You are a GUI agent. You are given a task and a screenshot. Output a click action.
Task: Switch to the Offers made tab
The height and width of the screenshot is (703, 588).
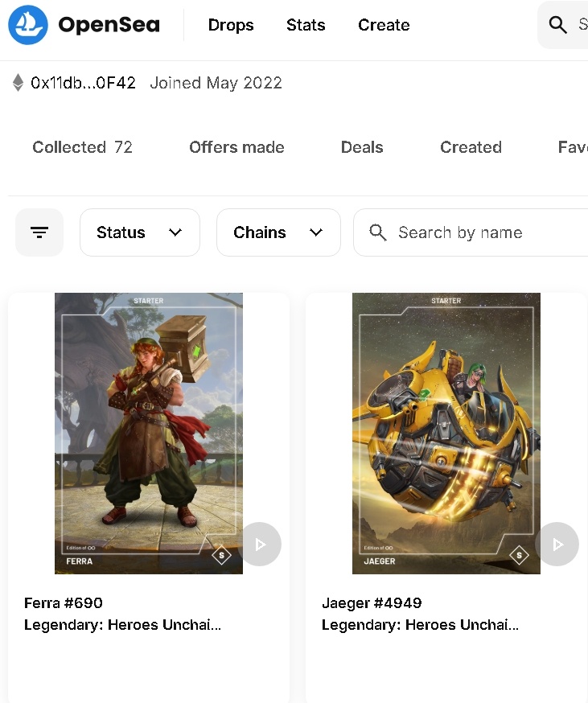click(x=236, y=147)
